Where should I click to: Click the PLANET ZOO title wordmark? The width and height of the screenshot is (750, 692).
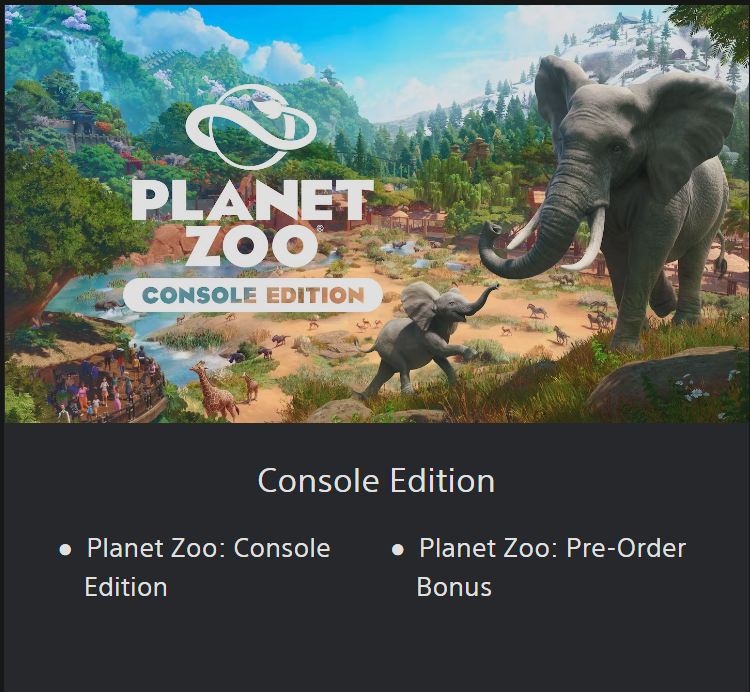[252, 222]
